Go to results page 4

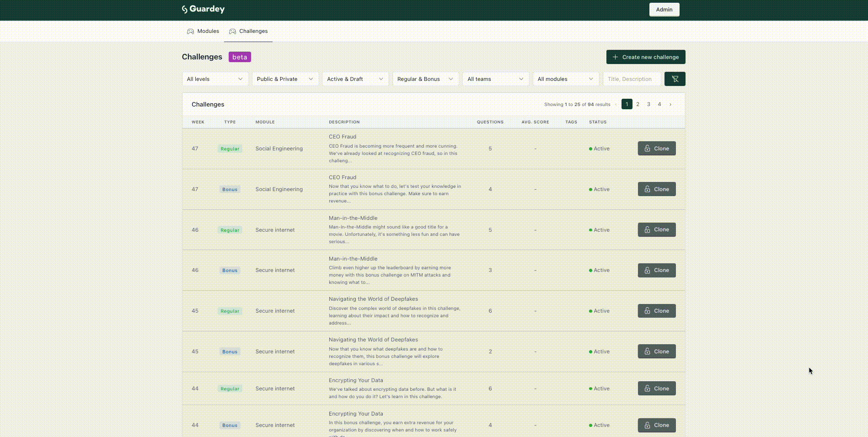[x=659, y=104]
